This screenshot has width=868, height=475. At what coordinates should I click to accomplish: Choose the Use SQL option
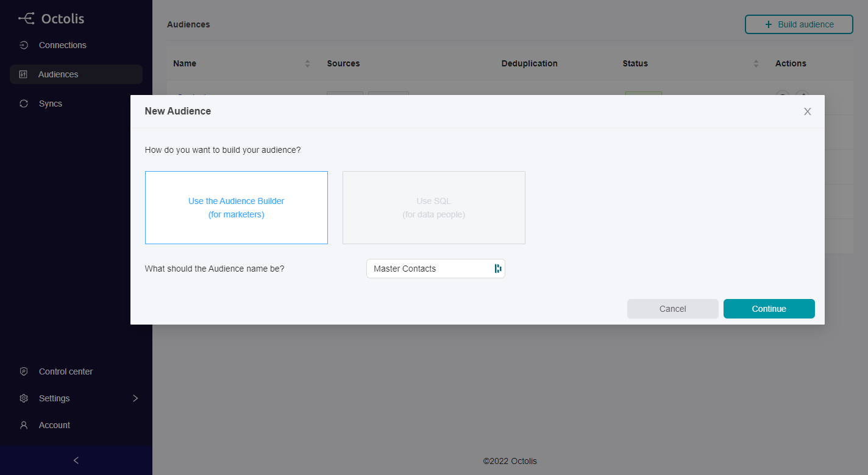coord(434,208)
